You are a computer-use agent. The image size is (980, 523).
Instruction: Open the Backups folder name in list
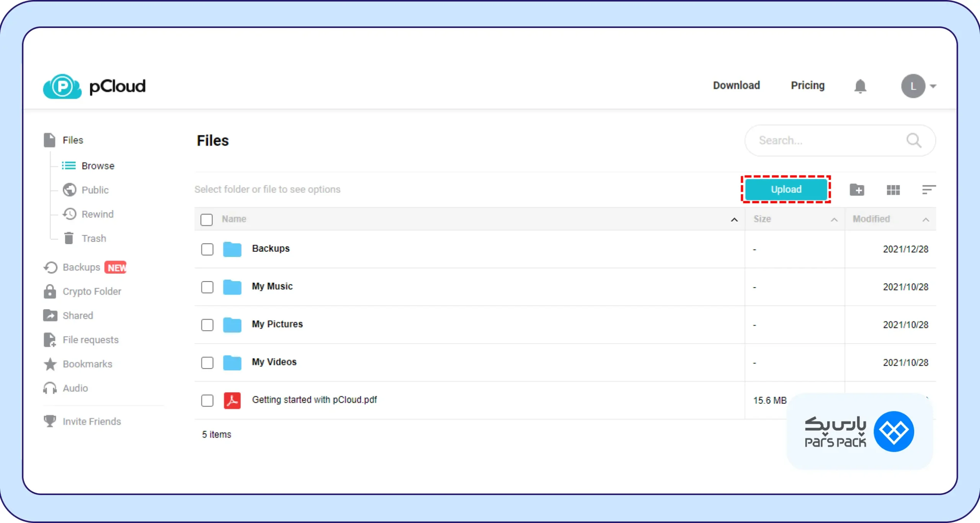(x=271, y=248)
